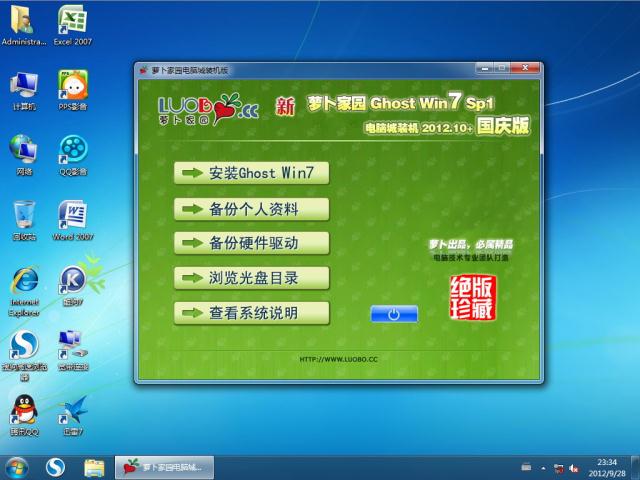
Task: Launch the PPS影音 shortcut
Action: click(73, 90)
